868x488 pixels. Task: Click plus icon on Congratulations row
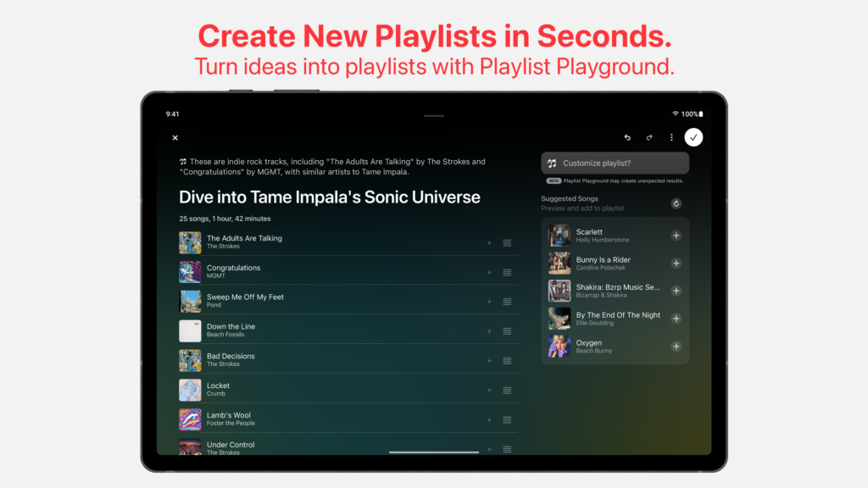coord(489,272)
